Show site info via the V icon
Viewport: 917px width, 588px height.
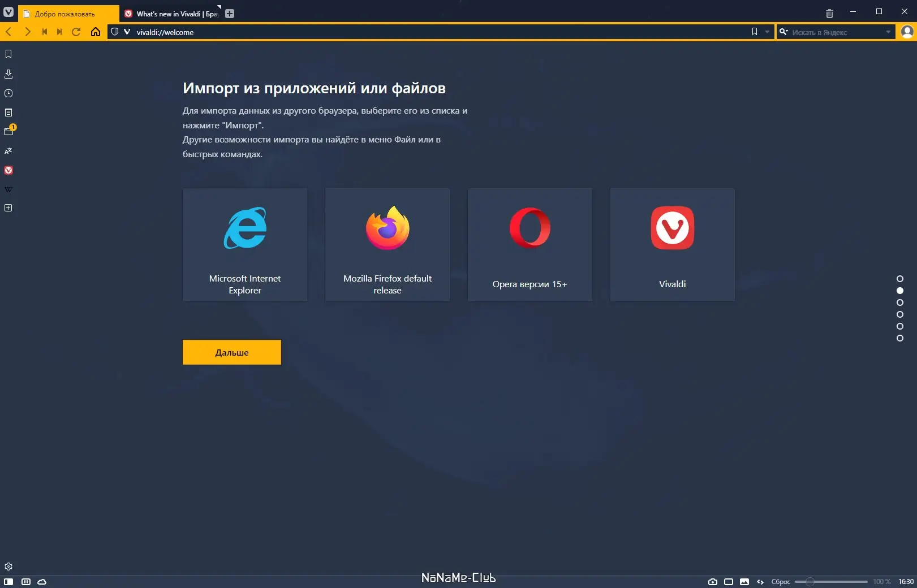[127, 32]
